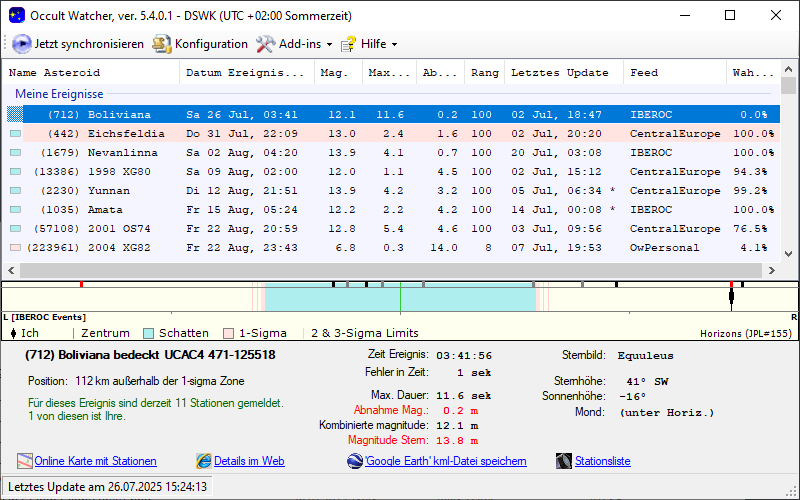Collapse the Meine Ereignisse group header
This screenshot has height=500, width=800.
pyautogui.click(x=59, y=94)
